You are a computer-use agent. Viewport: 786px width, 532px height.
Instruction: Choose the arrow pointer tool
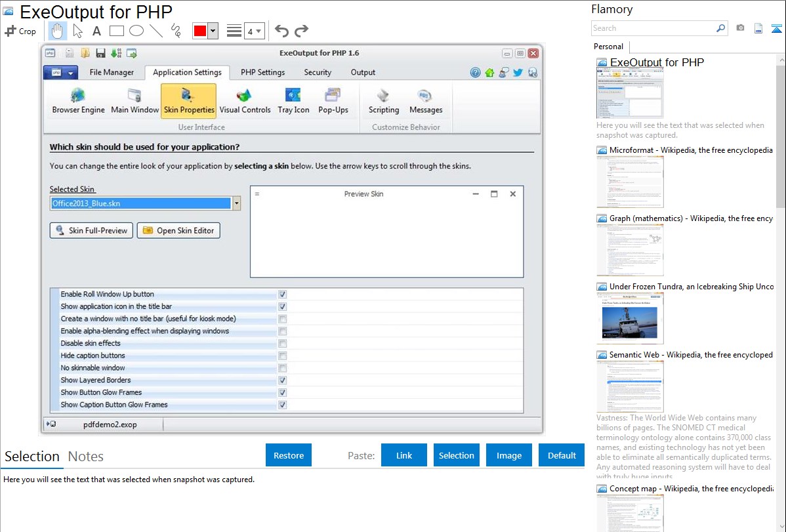tap(77, 31)
